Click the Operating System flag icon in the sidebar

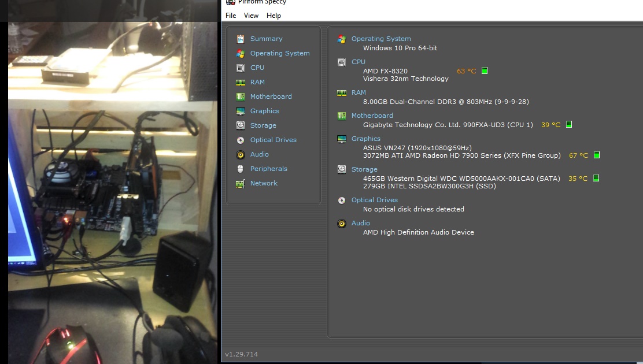(x=241, y=53)
